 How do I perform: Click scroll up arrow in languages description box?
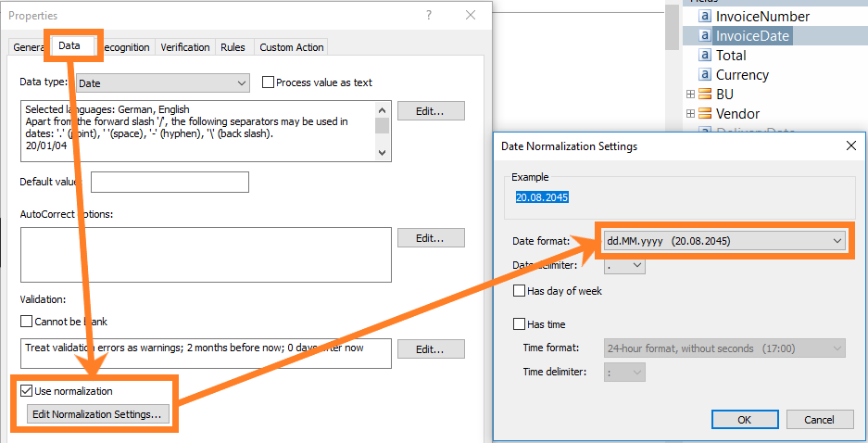coord(382,109)
